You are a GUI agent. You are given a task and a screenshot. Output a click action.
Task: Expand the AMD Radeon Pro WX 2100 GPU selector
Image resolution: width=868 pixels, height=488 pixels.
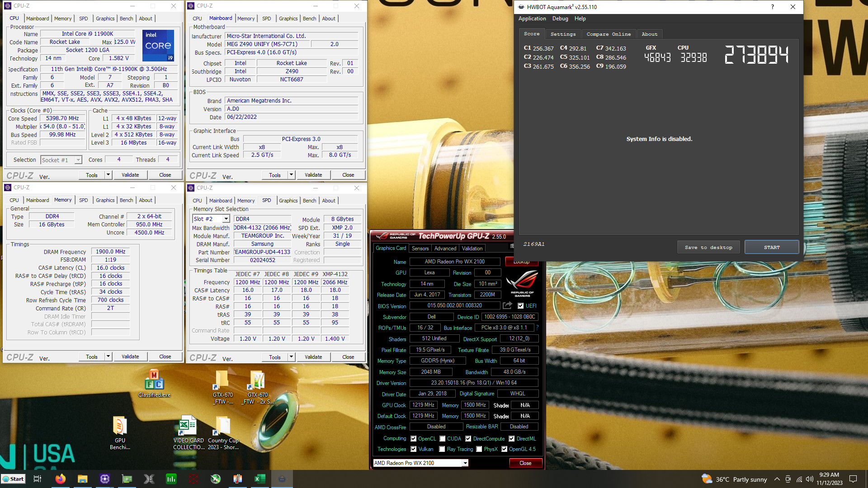click(x=465, y=463)
